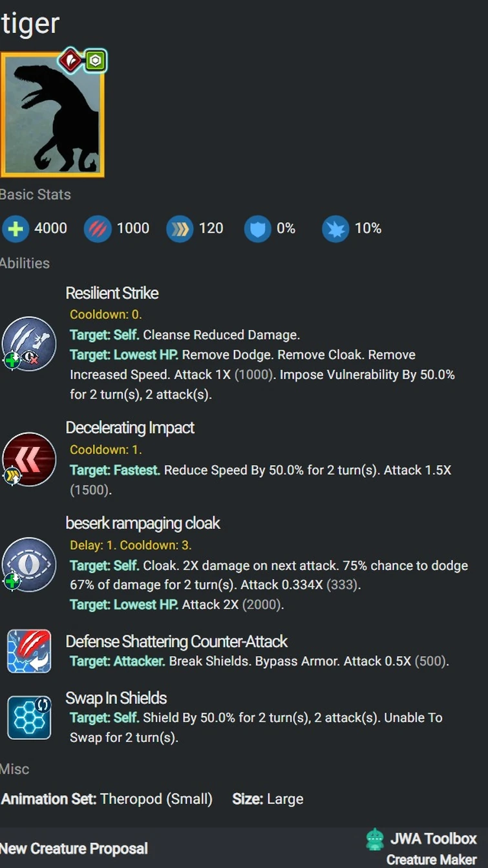The height and width of the screenshot is (868, 488).
Task: Select the Decelerating Impact ability icon
Action: tap(28, 459)
